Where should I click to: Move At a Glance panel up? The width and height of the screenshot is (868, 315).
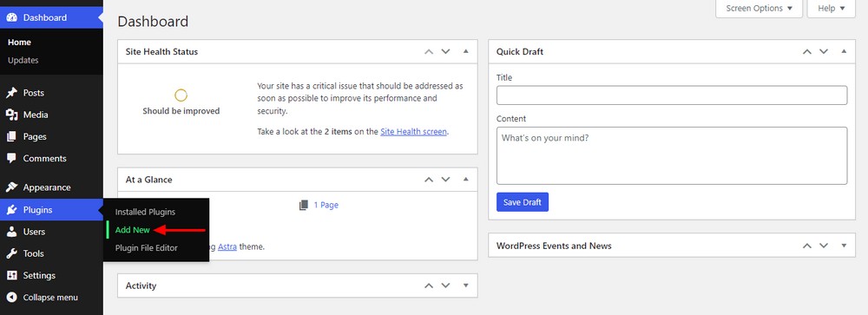pyautogui.click(x=429, y=180)
